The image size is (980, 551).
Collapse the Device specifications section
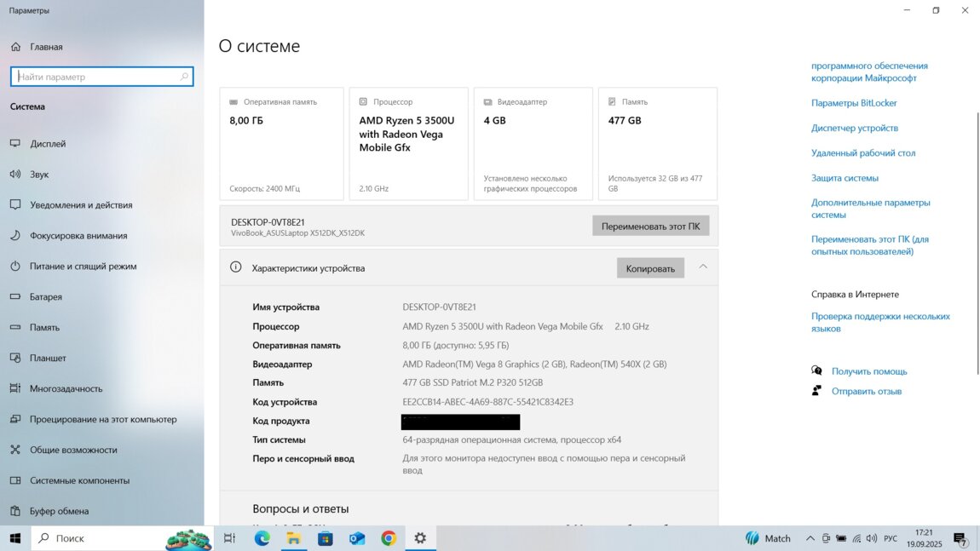tap(703, 267)
